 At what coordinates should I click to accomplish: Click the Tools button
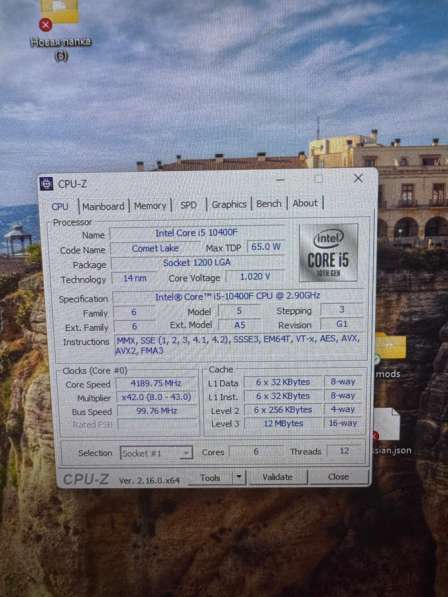[x=210, y=477]
